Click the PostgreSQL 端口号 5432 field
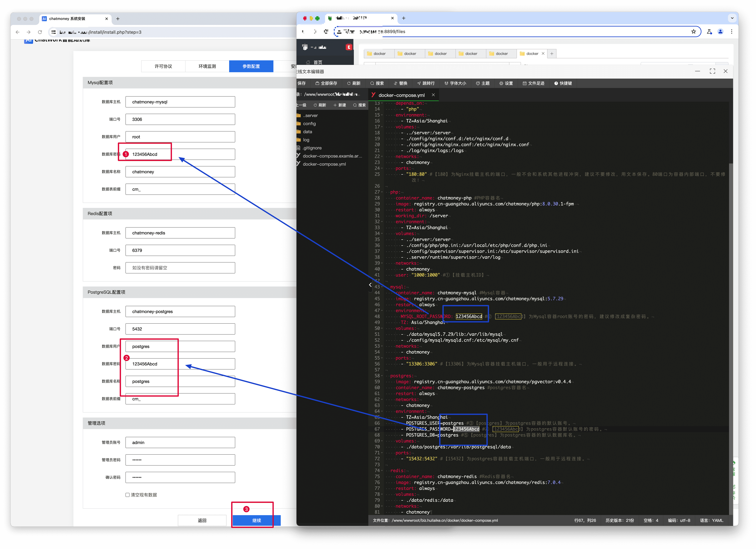Screen dimensions: 756x549 [x=180, y=329]
